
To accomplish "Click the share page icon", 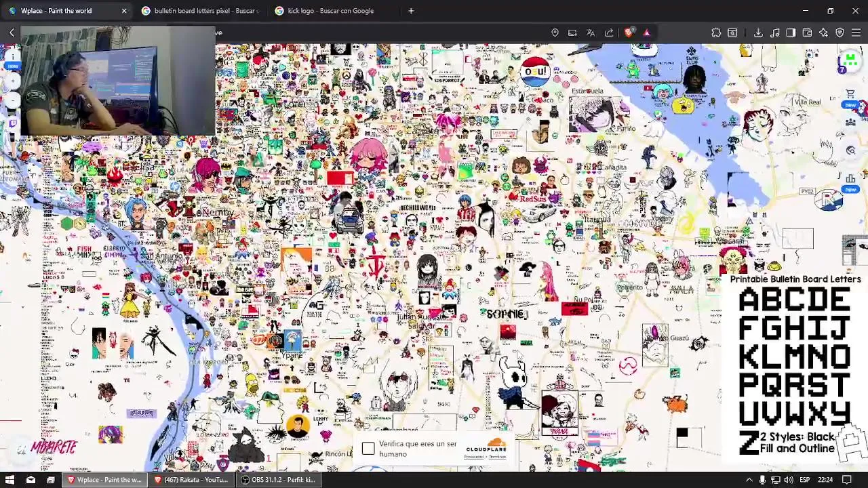I will tap(609, 33).
